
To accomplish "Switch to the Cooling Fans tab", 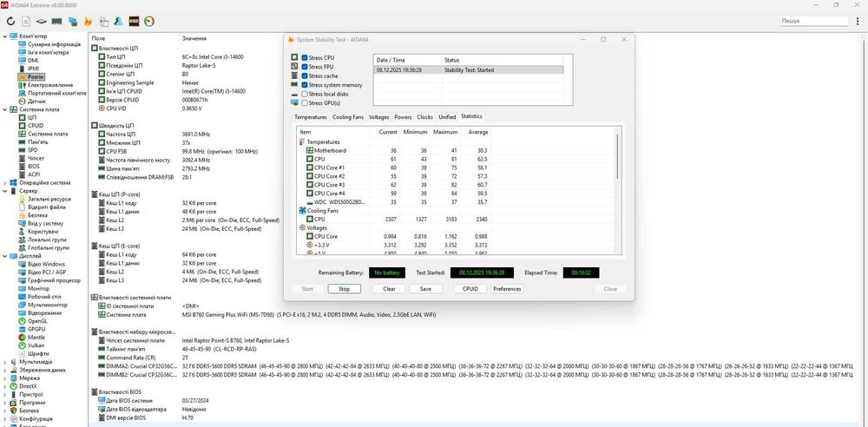I will pyautogui.click(x=348, y=117).
